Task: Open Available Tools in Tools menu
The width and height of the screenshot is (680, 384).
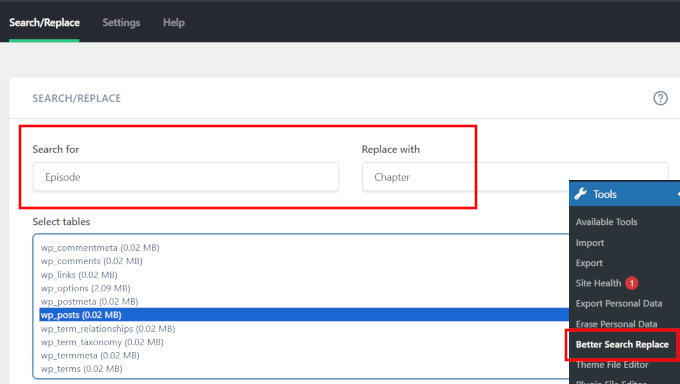Action: 606,222
